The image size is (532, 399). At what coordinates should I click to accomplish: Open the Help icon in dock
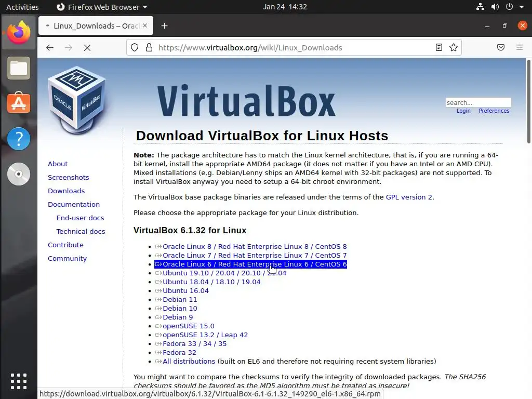click(19, 139)
